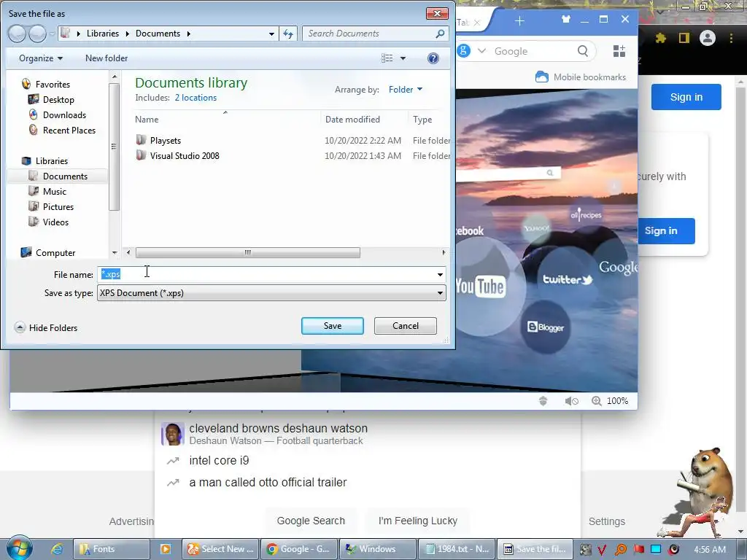Open the Organize menu
This screenshot has width=747, height=560.
41,58
